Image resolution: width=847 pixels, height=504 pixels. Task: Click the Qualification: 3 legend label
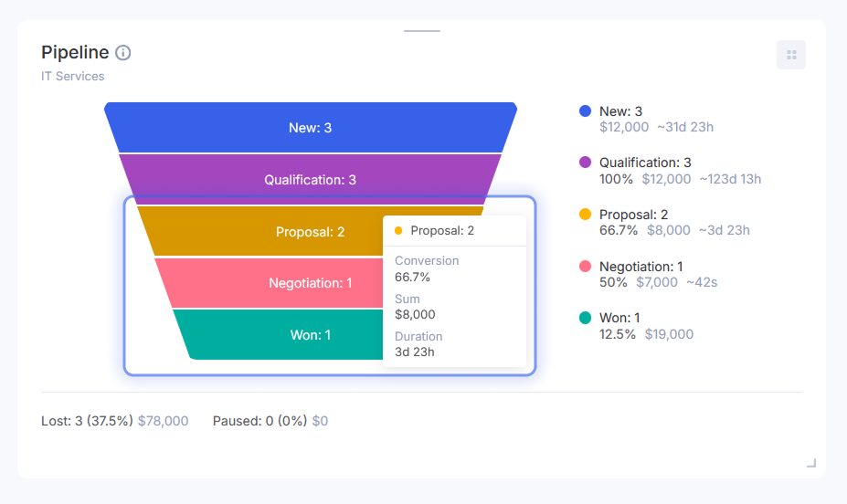[x=645, y=163]
